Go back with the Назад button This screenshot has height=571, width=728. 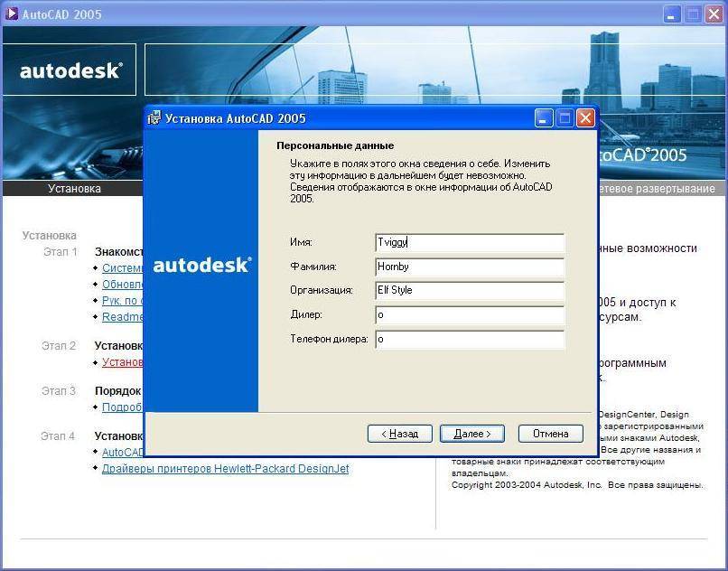pos(400,434)
